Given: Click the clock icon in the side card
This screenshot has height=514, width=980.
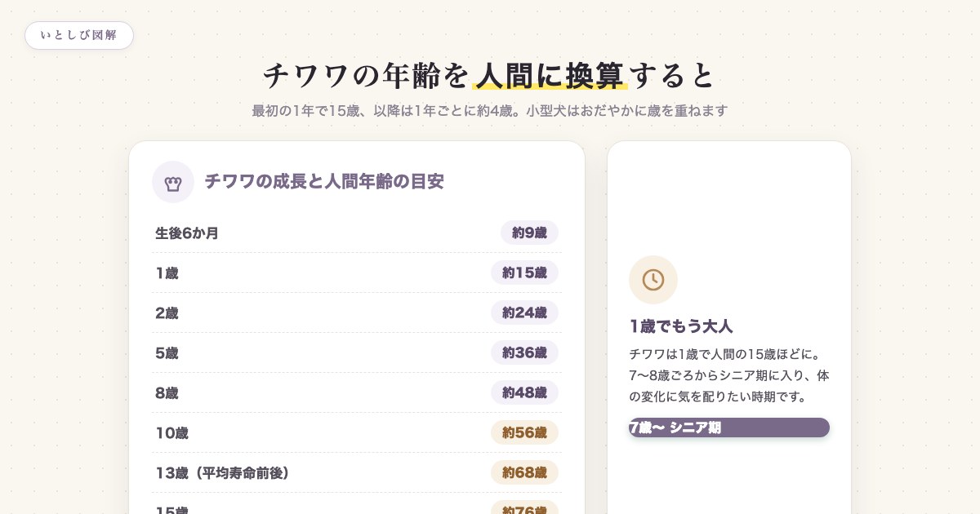Looking at the screenshot, I should (653, 280).
